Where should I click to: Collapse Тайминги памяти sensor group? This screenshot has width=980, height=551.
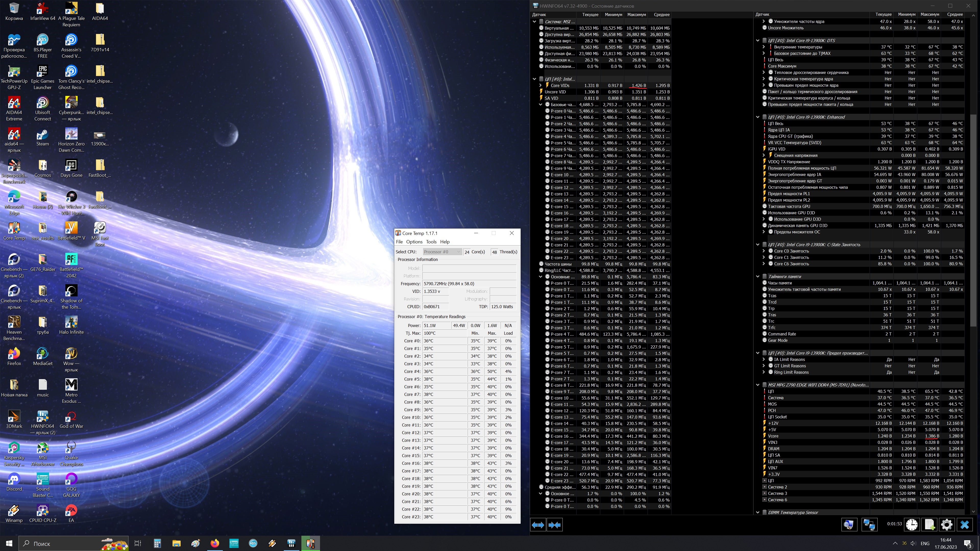pyautogui.click(x=757, y=277)
